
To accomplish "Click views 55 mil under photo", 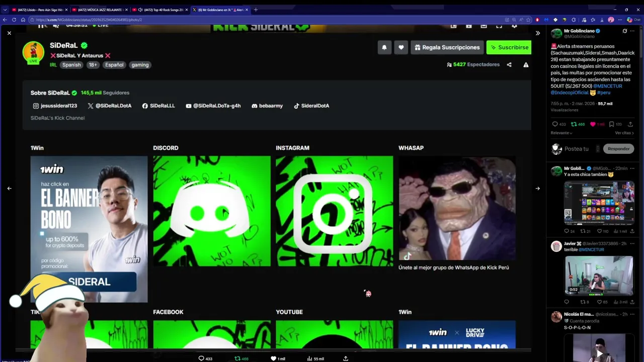I will [x=315, y=358].
